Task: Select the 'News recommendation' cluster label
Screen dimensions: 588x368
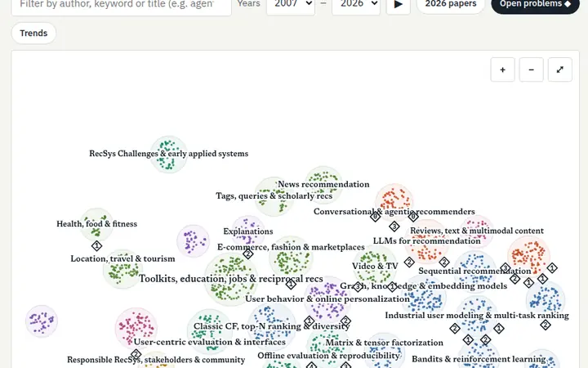Action: click(323, 184)
